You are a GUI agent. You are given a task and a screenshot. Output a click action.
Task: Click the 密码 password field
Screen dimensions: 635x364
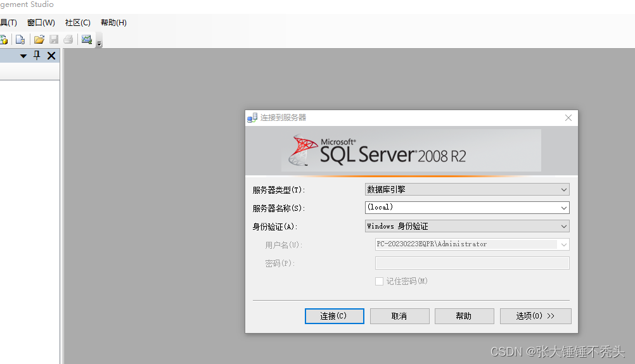[x=472, y=263]
